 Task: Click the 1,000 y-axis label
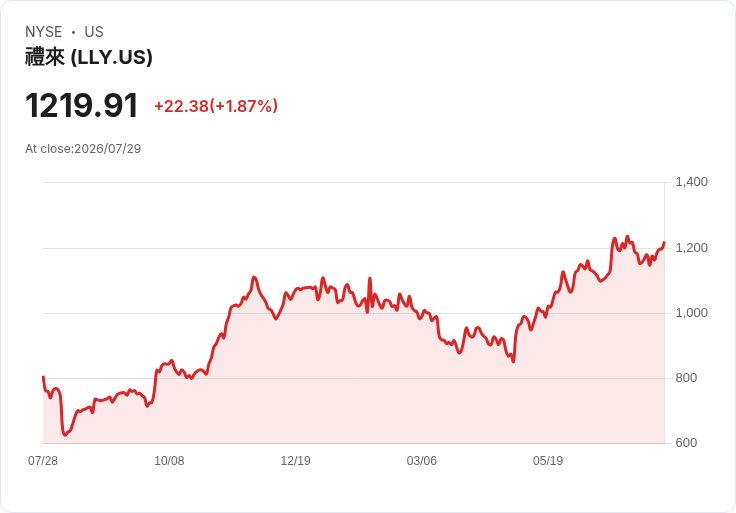pos(691,313)
